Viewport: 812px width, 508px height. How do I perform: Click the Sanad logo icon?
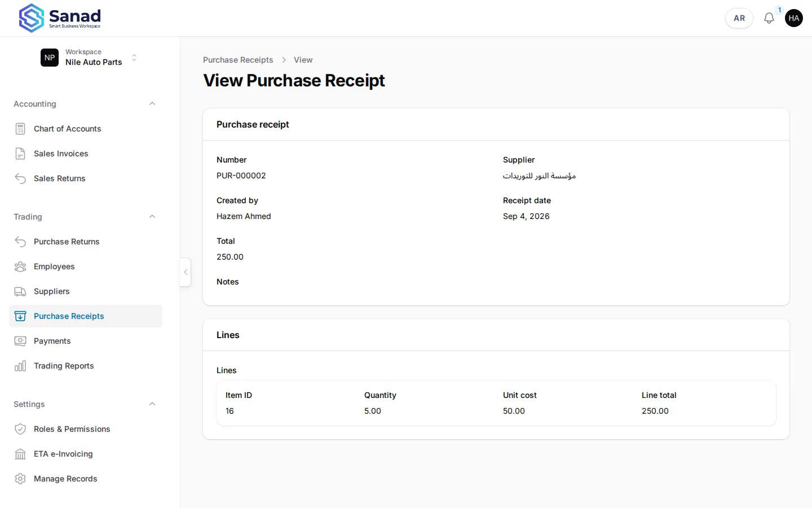[32, 18]
